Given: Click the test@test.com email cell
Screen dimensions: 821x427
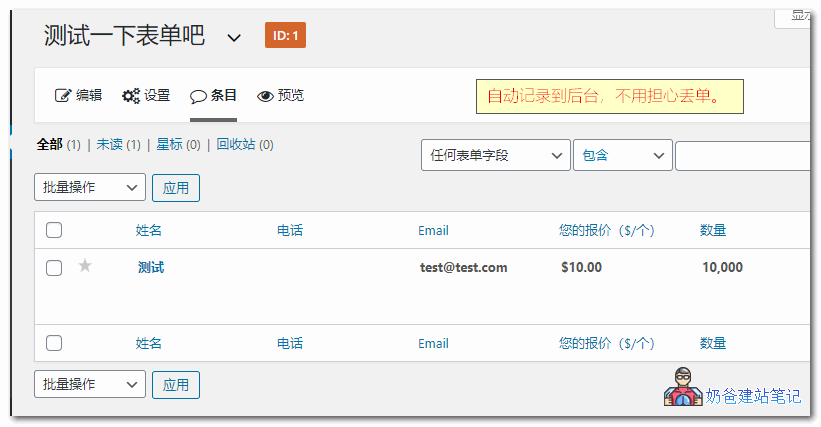Looking at the screenshot, I should pyautogui.click(x=463, y=267).
